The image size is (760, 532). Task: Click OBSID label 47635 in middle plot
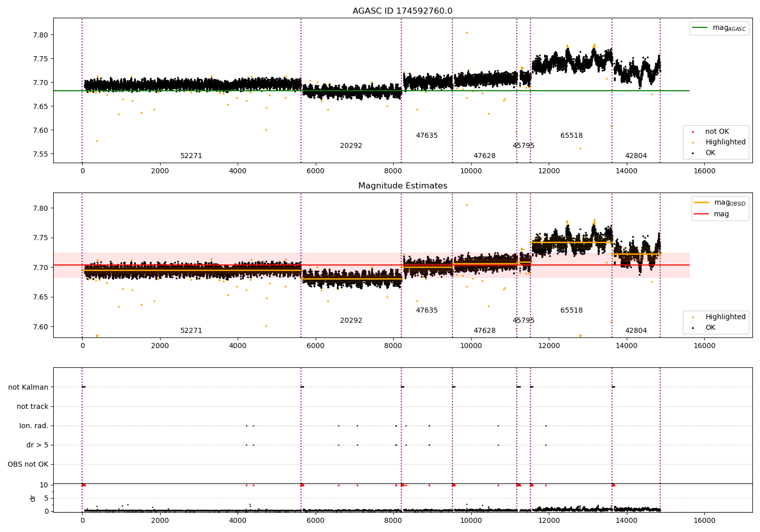click(x=427, y=311)
